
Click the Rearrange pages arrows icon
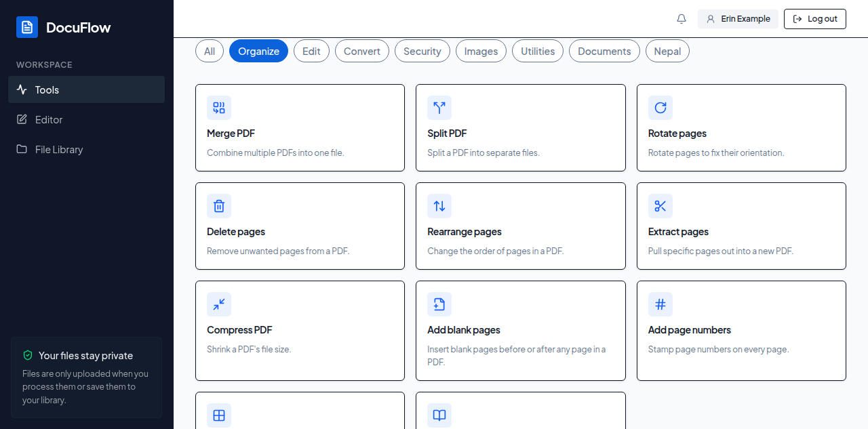coord(439,206)
